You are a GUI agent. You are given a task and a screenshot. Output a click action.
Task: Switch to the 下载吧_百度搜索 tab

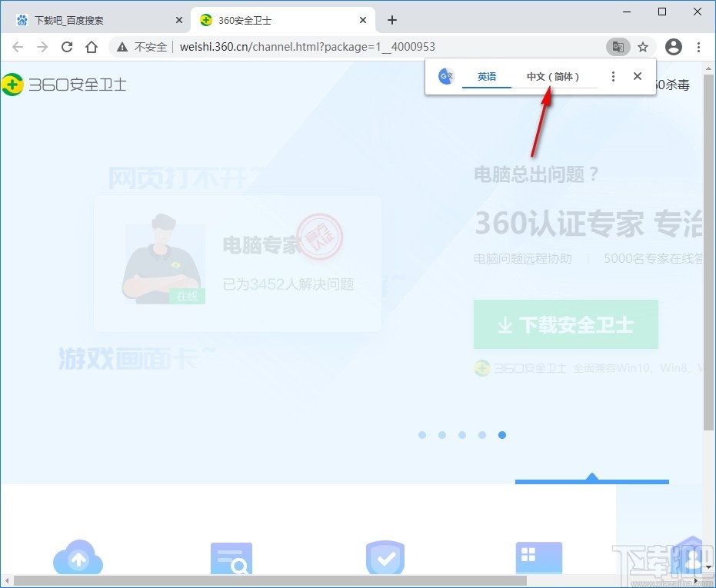point(92,19)
